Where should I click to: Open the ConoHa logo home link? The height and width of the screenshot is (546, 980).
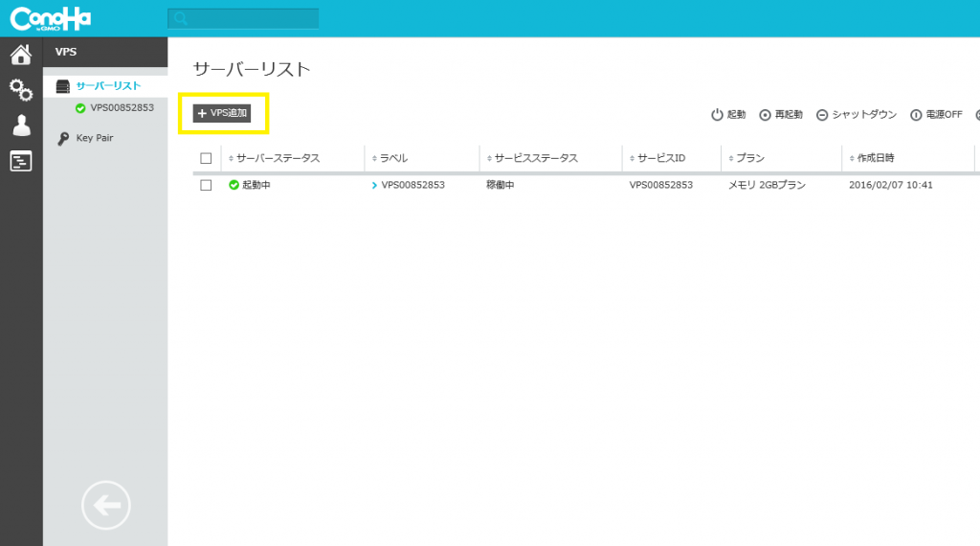tap(51, 19)
